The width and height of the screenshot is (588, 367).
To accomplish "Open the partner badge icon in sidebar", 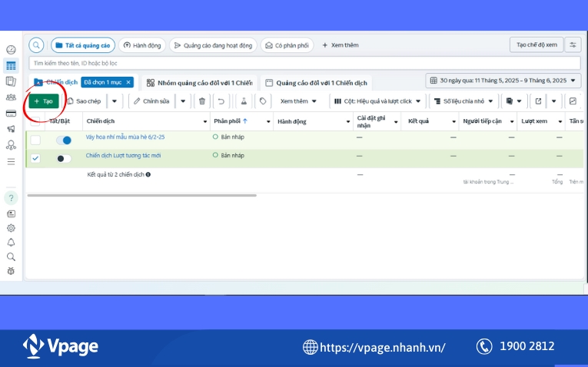I will pyautogui.click(x=11, y=145).
